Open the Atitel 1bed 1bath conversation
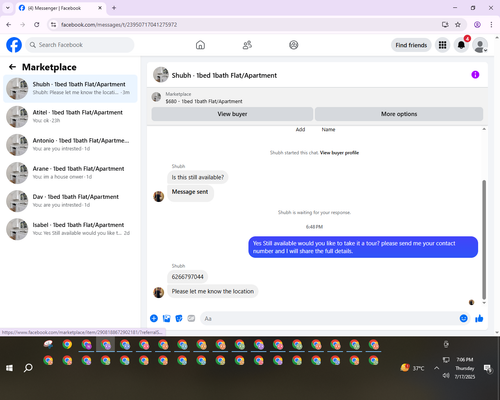 70,117
